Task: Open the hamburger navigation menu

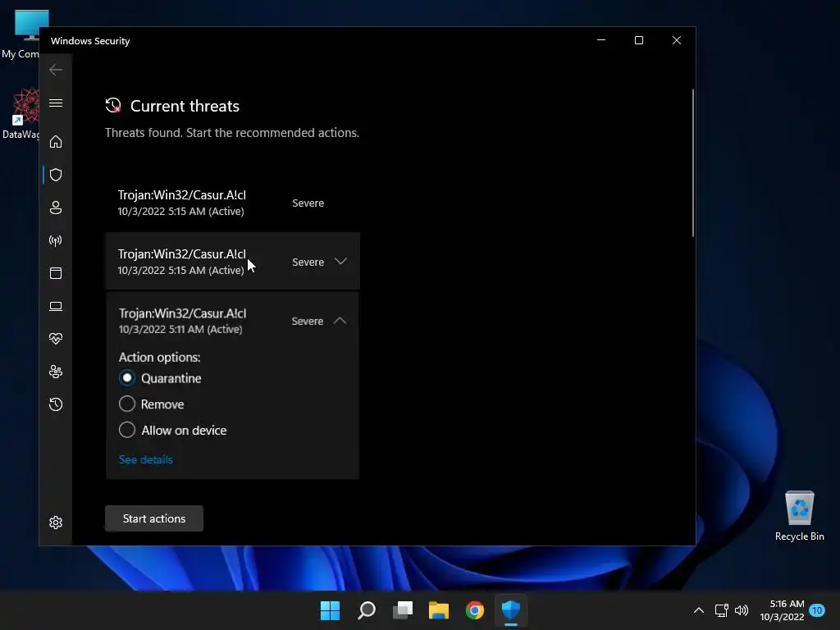Action: (x=56, y=103)
